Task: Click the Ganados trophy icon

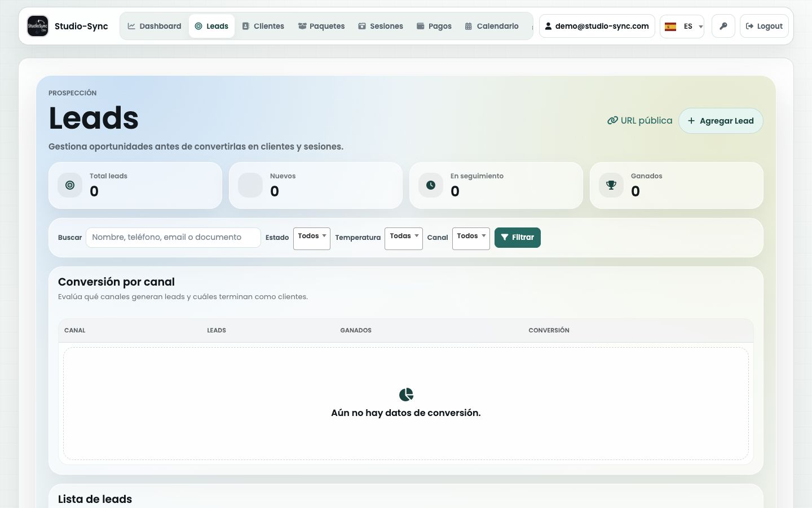Action: pos(611,185)
